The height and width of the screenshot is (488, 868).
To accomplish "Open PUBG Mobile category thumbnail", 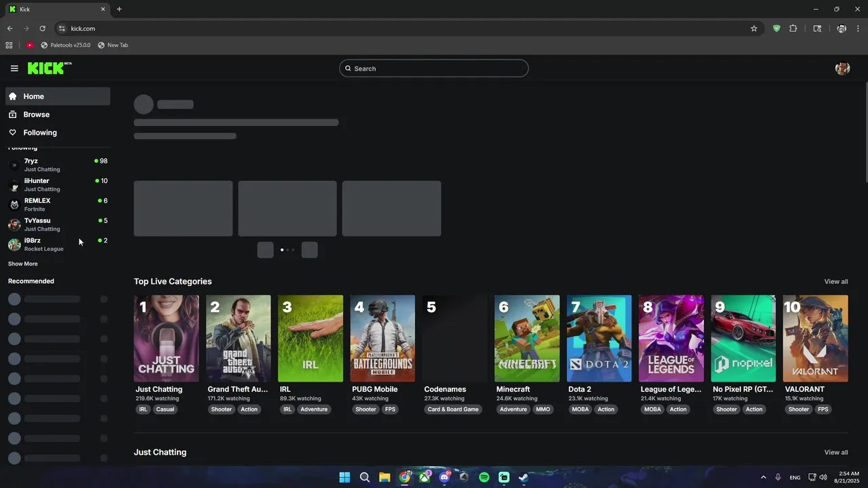I will point(382,338).
